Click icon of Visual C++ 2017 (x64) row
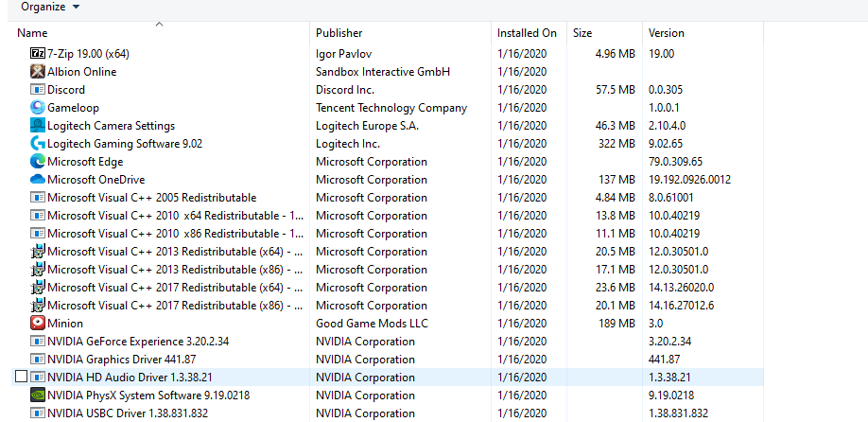 pos(37,288)
